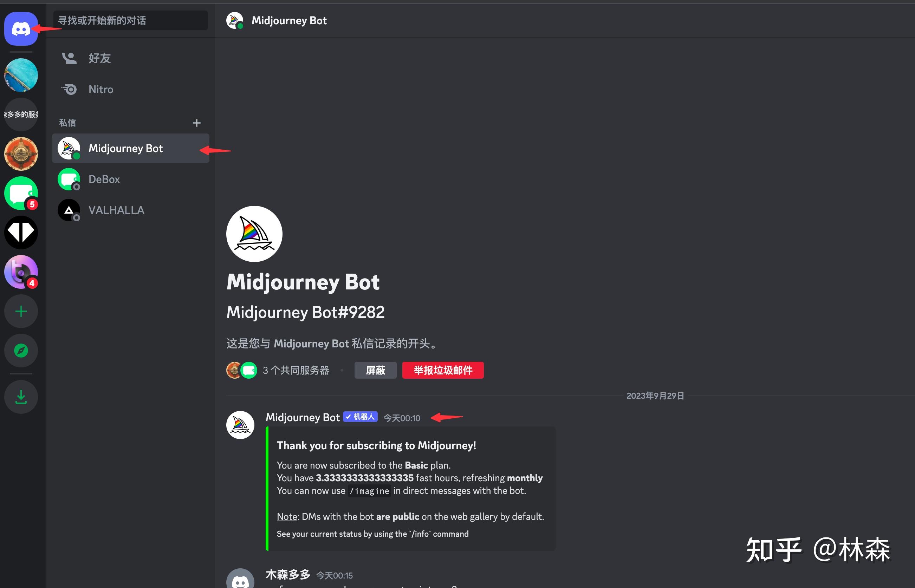The image size is (915, 588).
Task: Click the timestamp 今天00:15
Action: (x=335, y=576)
